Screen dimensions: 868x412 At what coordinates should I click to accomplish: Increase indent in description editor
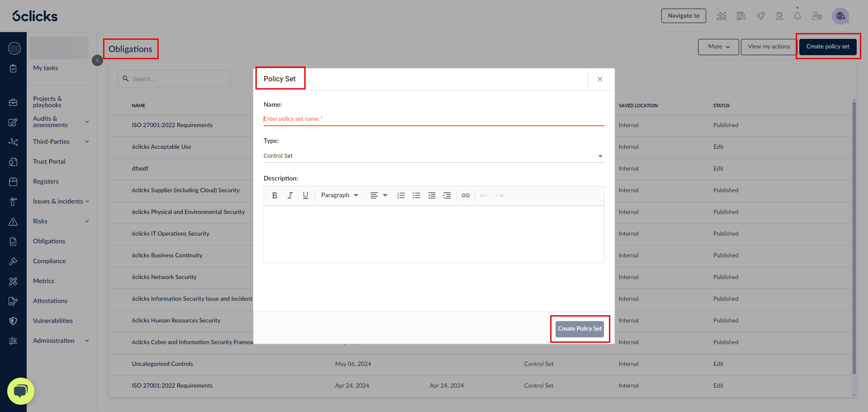[447, 195]
